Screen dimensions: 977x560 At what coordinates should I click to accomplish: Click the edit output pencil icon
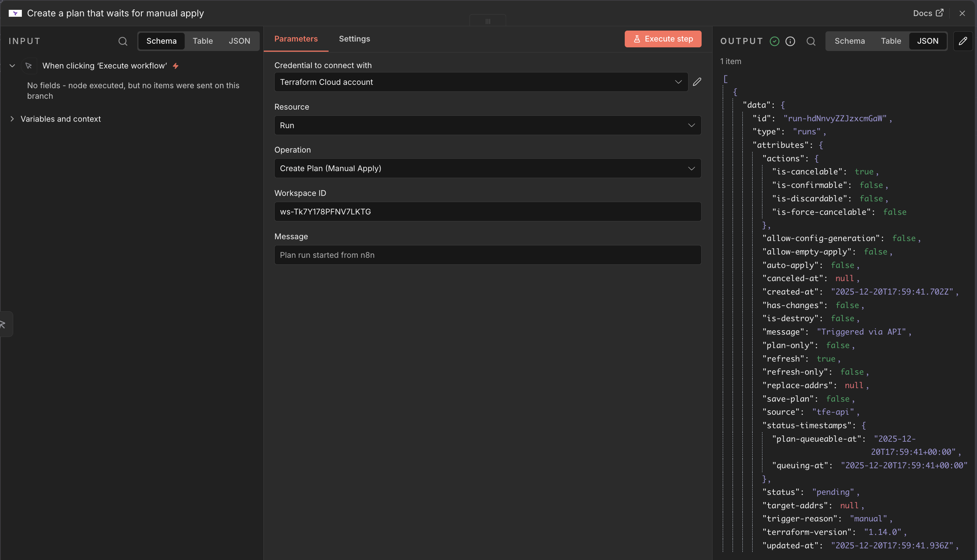coord(963,41)
